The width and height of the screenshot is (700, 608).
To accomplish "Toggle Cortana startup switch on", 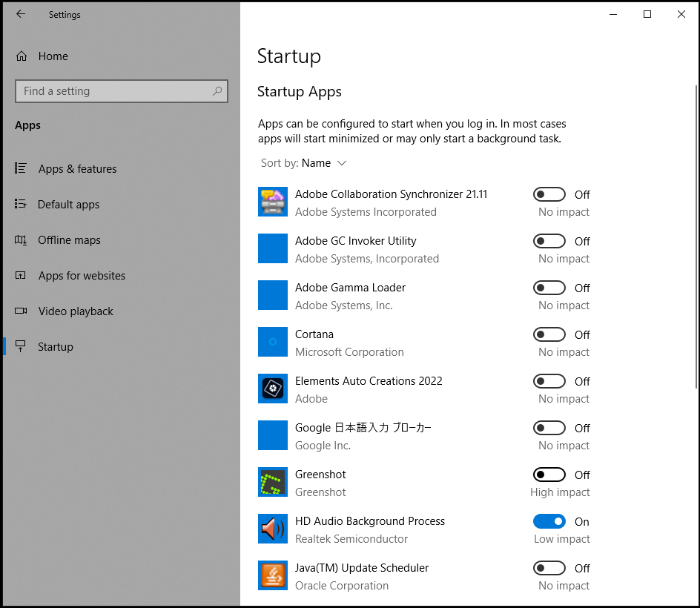I will click(549, 334).
